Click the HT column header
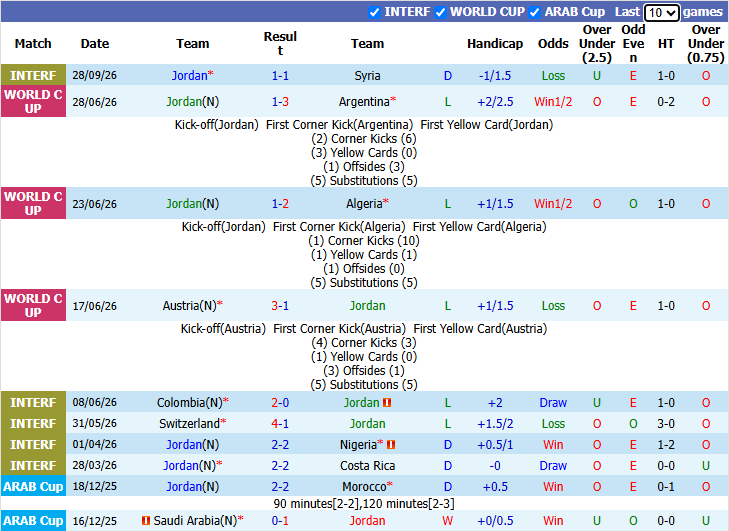 point(666,43)
